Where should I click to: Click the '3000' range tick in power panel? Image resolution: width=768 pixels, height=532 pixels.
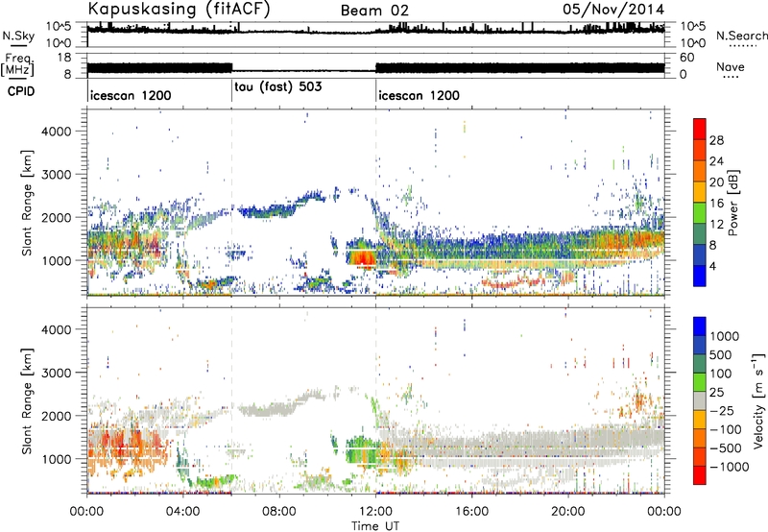pos(56,175)
